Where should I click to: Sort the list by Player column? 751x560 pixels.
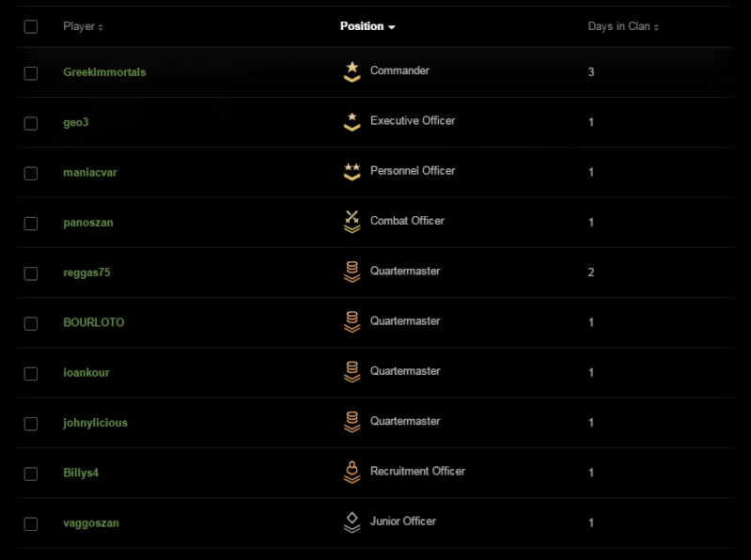click(x=83, y=26)
